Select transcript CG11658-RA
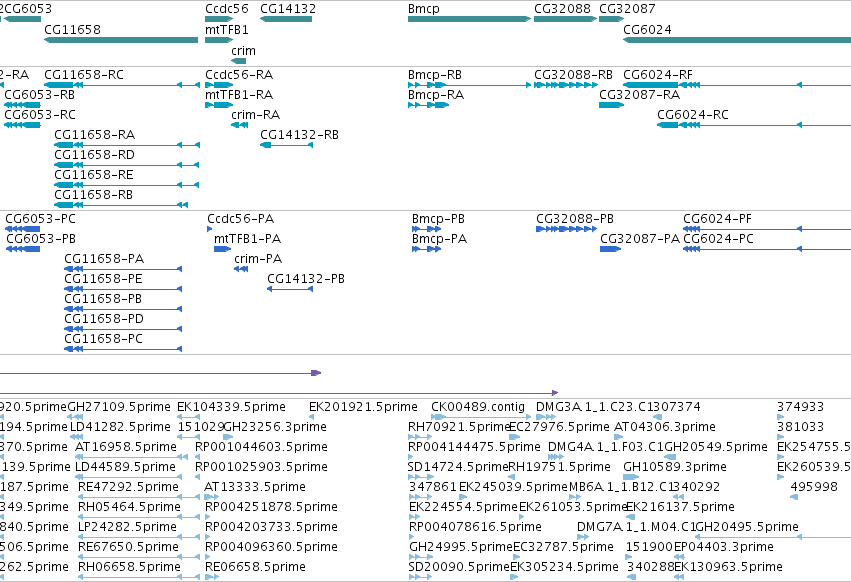 (x=94, y=135)
